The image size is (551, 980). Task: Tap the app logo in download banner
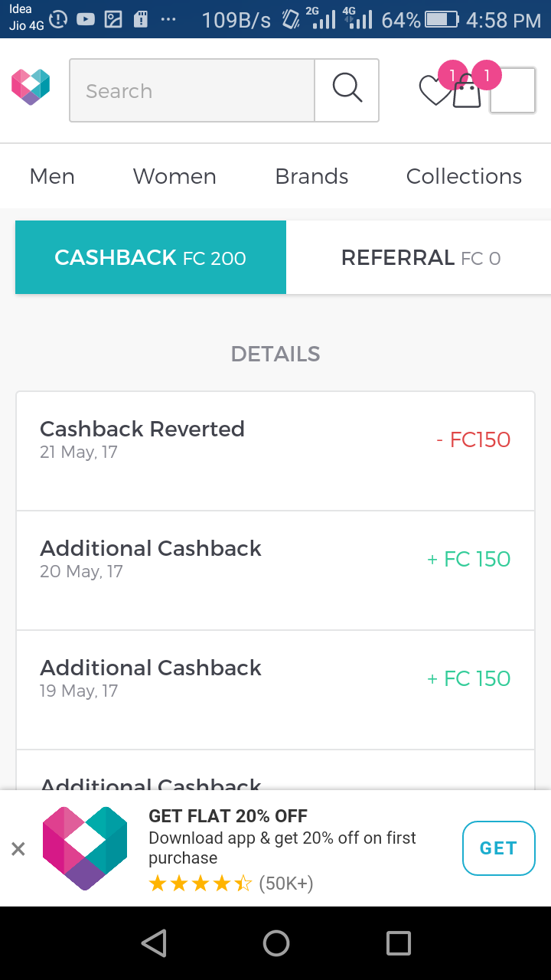[x=85, y=848]
